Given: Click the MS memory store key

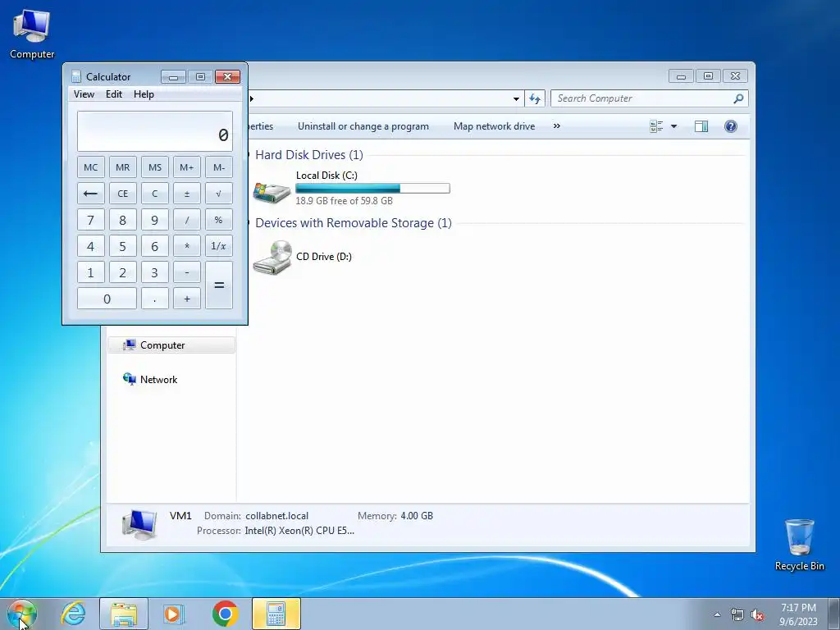Looking at the screenshot, I should (155, 167).
